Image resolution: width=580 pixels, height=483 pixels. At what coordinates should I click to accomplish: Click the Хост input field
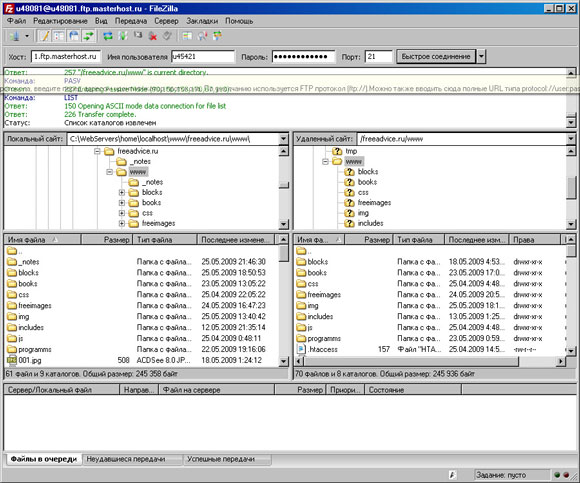pos(66,57)
